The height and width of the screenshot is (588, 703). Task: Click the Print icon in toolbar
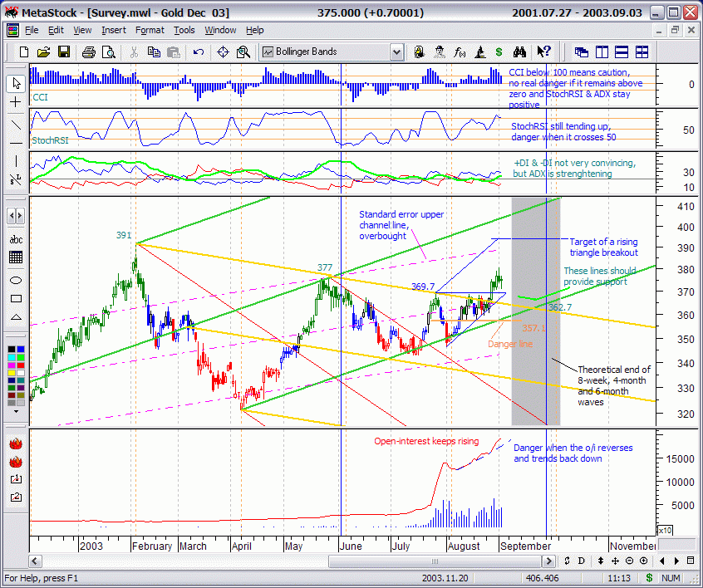[91, 52]
